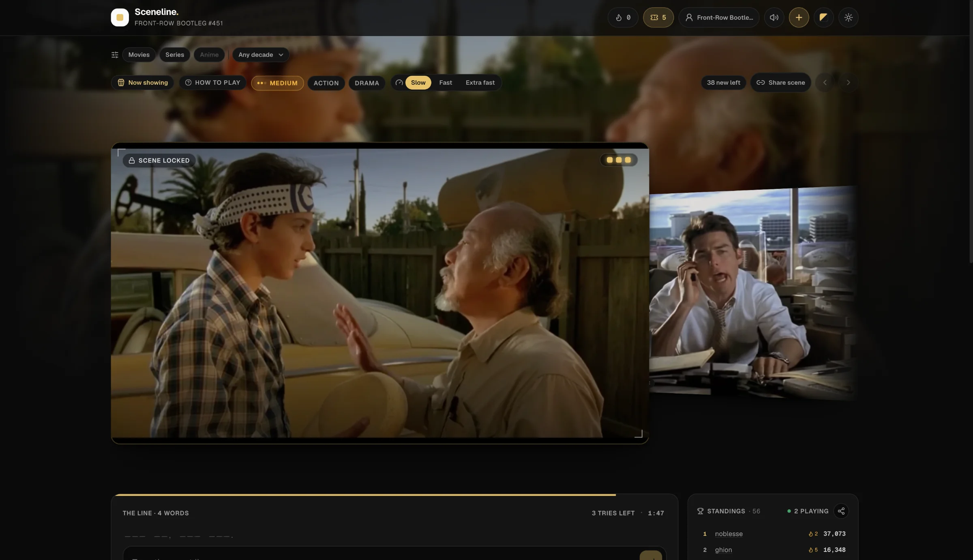
Task: Open the ticket counter showing 5
Action: [x=658, y=17]
